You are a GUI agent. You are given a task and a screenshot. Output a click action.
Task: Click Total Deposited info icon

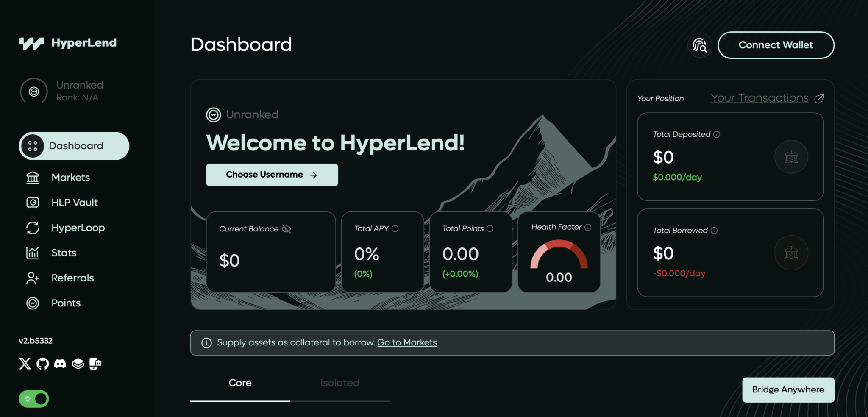[x=717, y=134]
